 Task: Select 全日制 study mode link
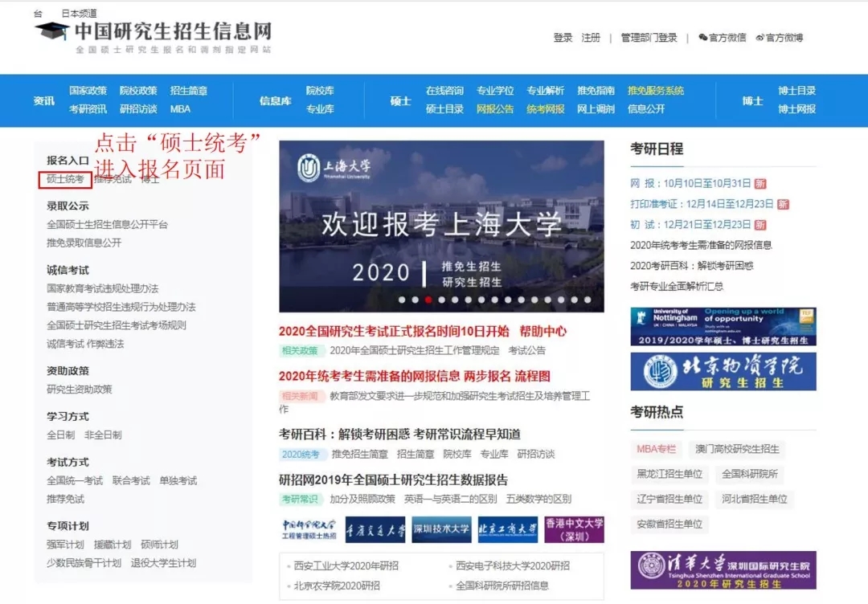tap(60, 435)
